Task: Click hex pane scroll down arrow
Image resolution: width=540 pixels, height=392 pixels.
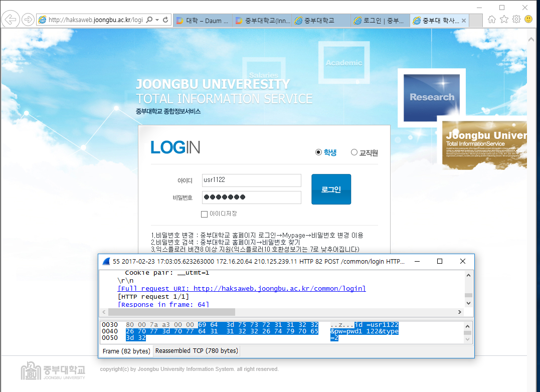Action: coord(467,339)
